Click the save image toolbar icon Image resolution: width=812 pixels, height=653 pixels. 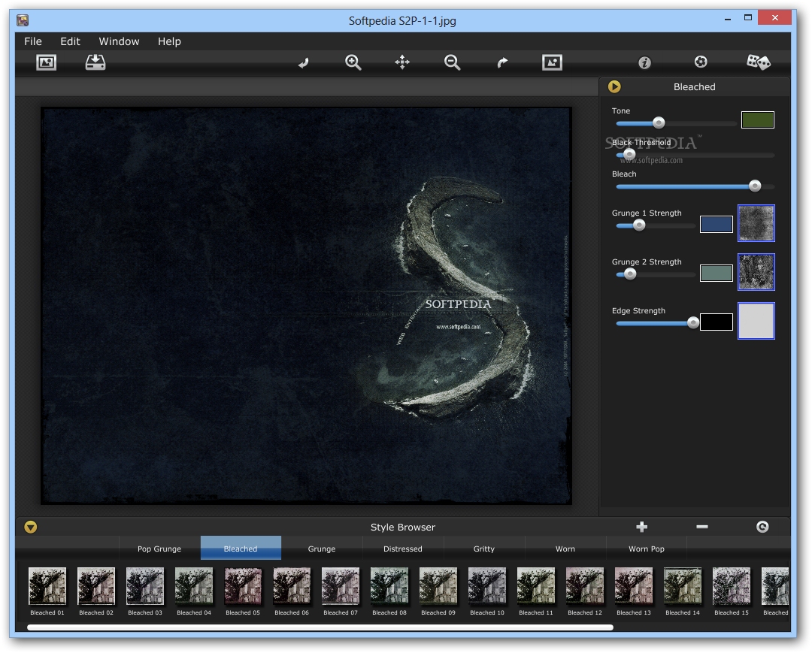click(95, 62)
